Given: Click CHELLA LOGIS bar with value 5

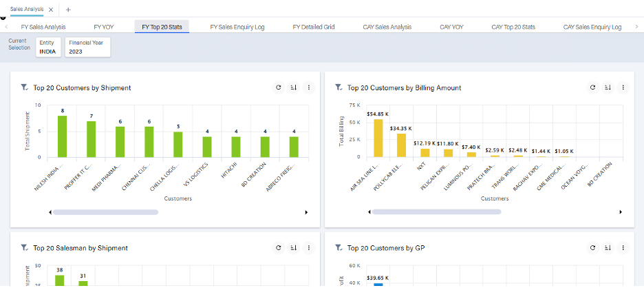Looking at the screenshot, I should (x=178, y=145).
